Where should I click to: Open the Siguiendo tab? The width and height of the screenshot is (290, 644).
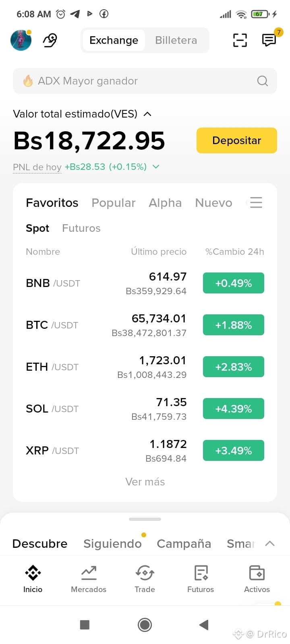112,543
